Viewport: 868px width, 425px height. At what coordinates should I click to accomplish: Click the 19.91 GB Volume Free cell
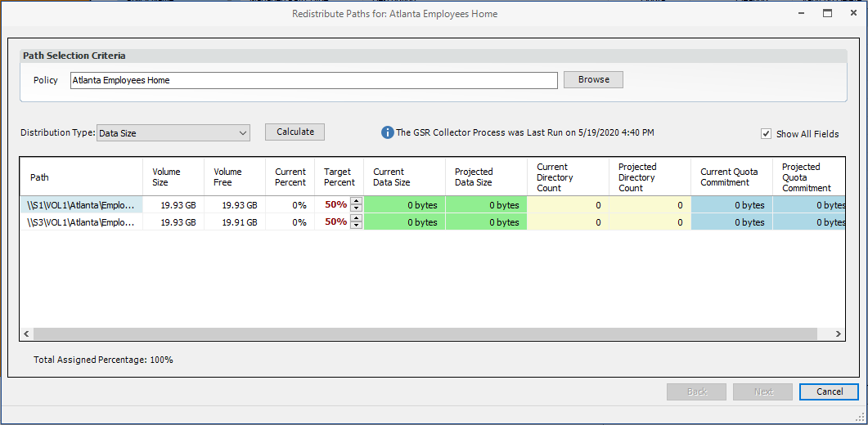235,222
